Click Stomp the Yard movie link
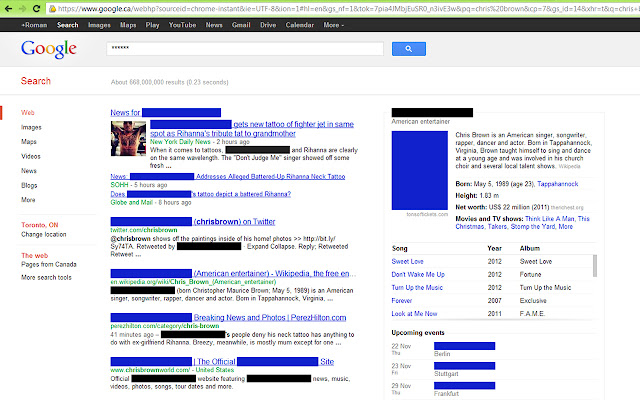640x400 pixels. pyautogui.click(x=533, y=227)
